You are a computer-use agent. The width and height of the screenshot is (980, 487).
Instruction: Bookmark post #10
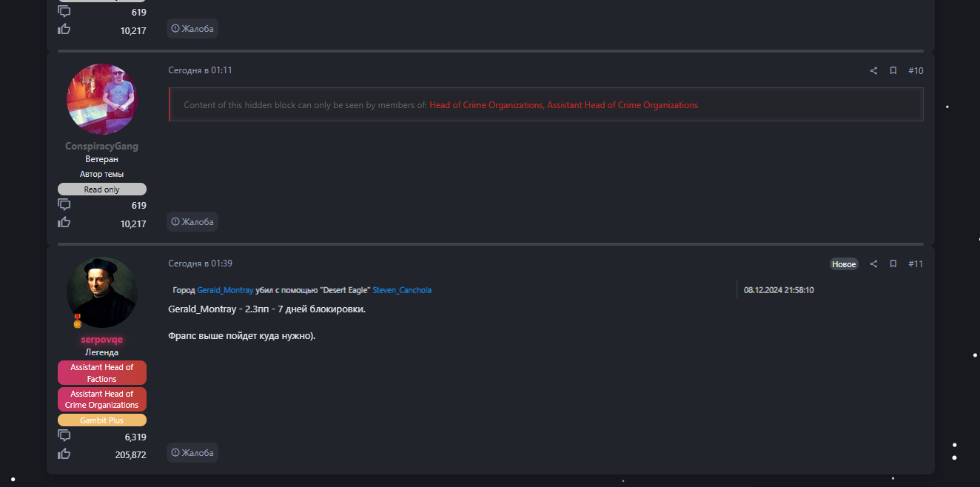click(x=893, y=71)
